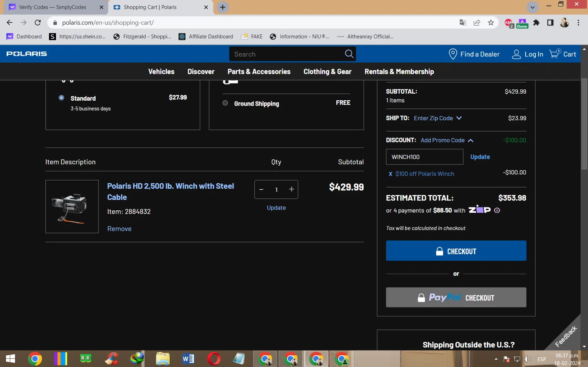Open Rentals & Membership menu

pyautogui.click(x=399, y=72)
